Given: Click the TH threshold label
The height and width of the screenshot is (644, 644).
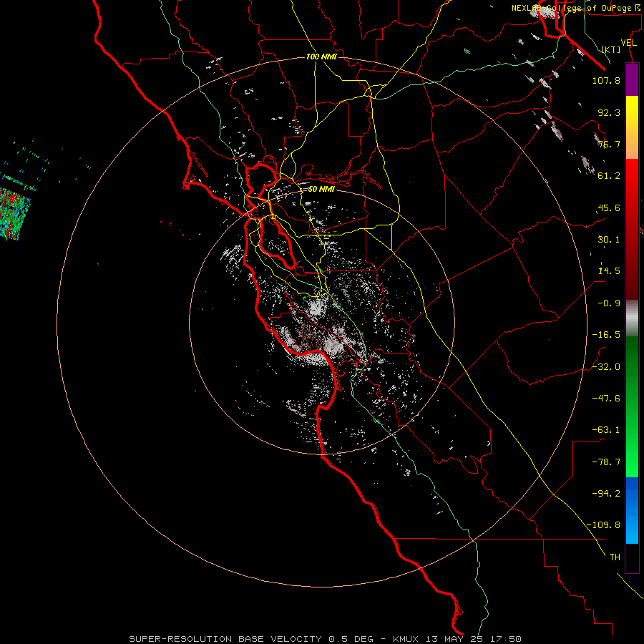Looking at the screenshot, I should (615, 557).
